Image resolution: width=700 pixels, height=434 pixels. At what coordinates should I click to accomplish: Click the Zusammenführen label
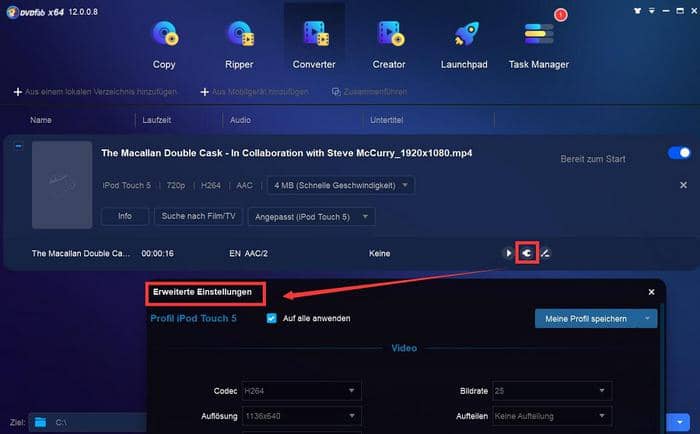tap(375, 92)
